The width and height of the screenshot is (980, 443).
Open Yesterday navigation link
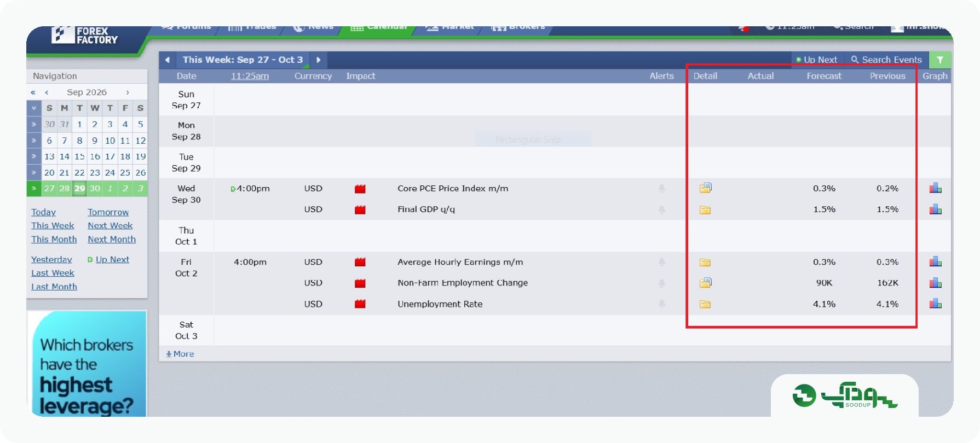click(x=51, y=259)
